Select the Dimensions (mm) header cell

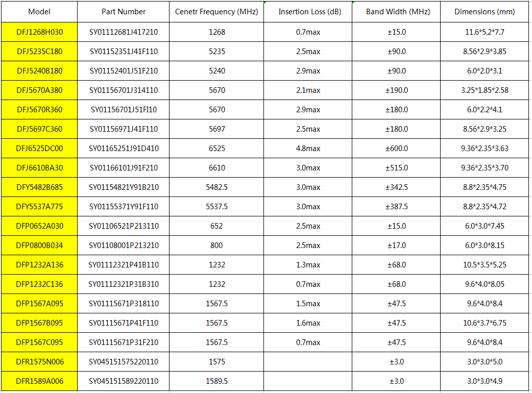point(485,12)
